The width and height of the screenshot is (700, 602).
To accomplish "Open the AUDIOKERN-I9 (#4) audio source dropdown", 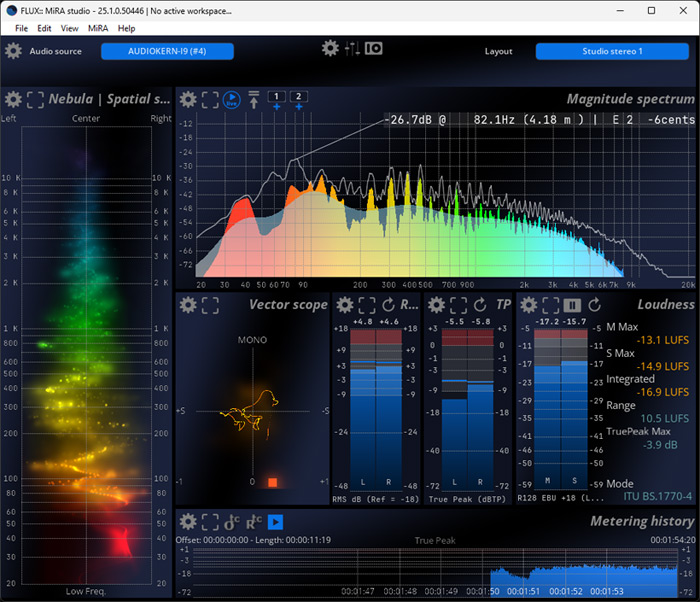I will 167,51.
